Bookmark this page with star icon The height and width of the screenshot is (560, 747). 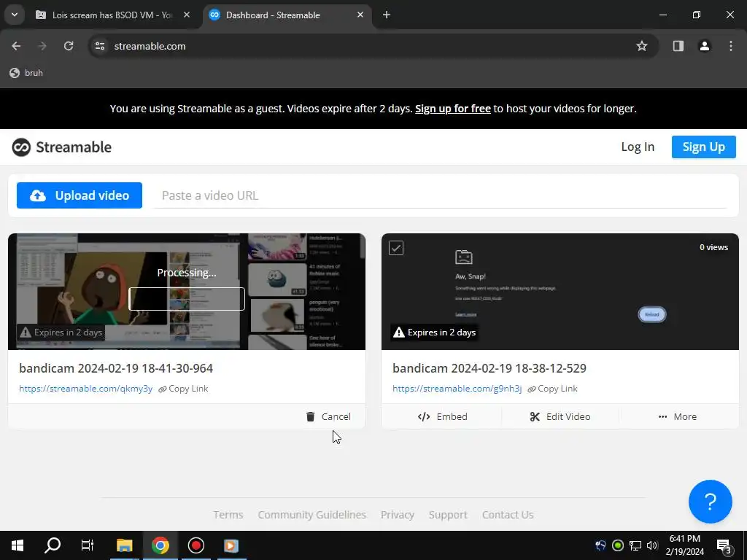[642, 46]
